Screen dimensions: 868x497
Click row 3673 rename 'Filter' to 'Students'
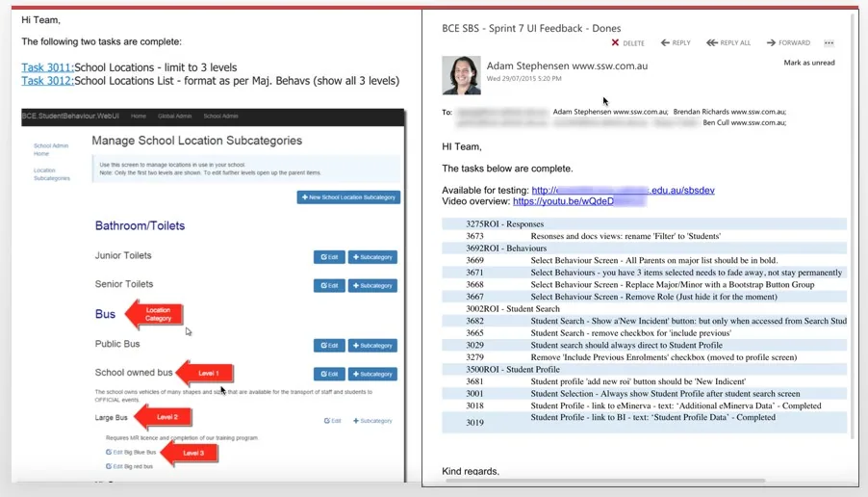click(x=644, y=236)
